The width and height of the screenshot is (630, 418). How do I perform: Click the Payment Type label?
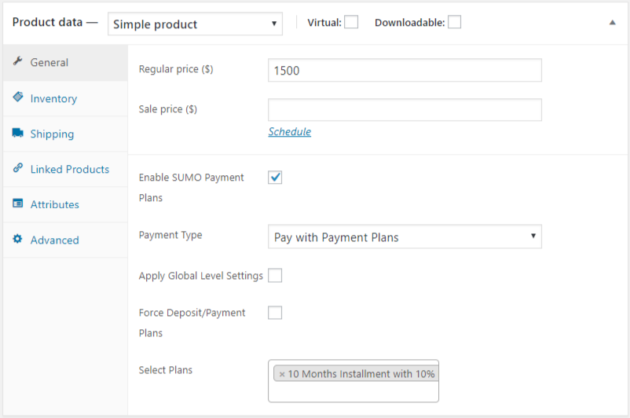[170, 235]
